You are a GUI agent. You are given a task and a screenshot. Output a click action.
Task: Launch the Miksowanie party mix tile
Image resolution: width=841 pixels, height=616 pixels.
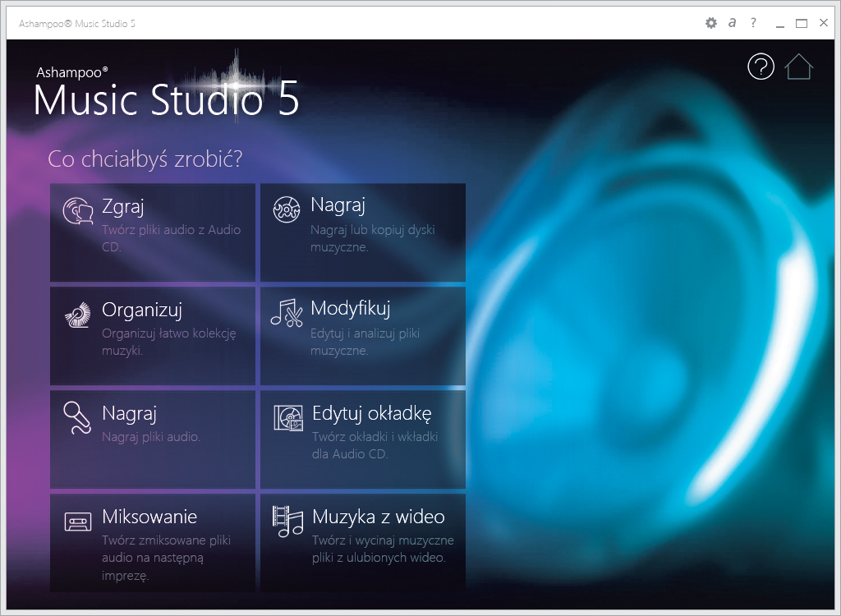coord(152,543)
